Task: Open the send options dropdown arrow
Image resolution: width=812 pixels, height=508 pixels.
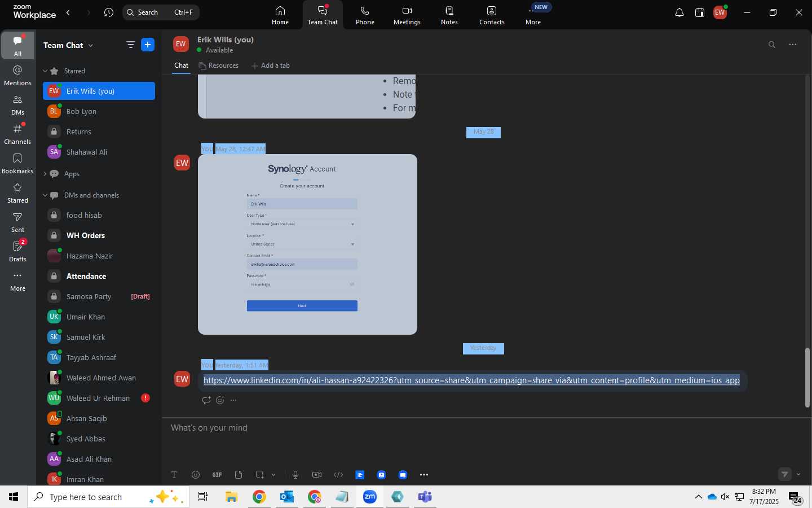Action: (798, 475)
